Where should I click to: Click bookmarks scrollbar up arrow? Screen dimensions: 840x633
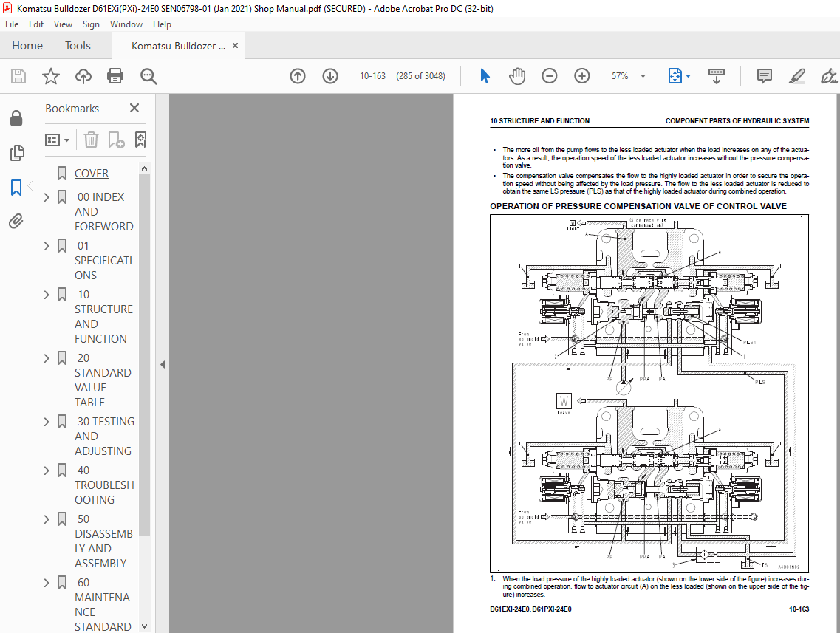(144, 168)
